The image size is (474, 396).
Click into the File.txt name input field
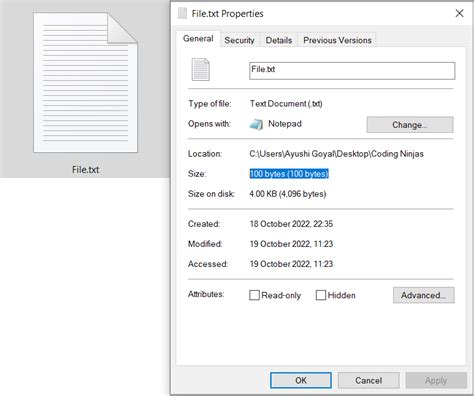352,71
